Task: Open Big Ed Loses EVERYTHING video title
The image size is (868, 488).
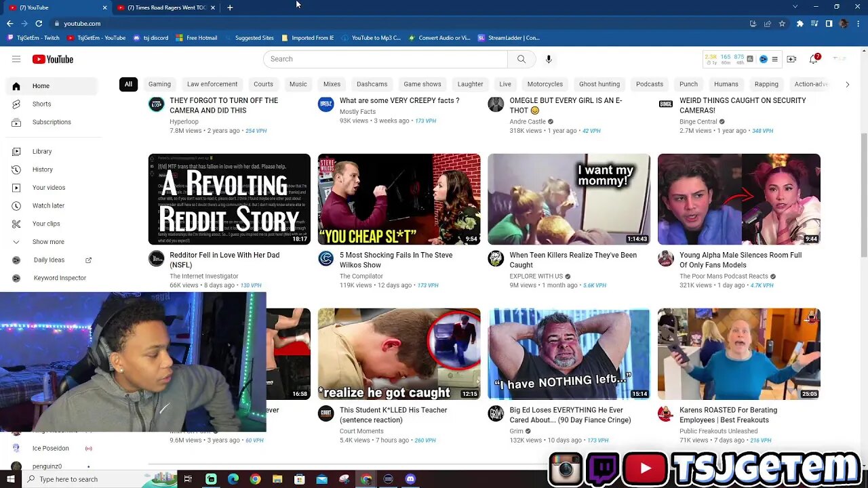Action: point(570,415)
